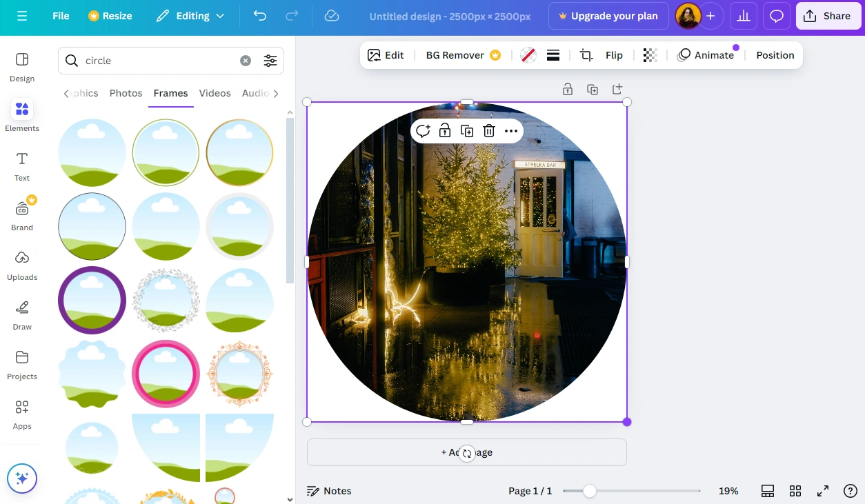Duplicate the page with the duplicate page icon

pos(593,89)
